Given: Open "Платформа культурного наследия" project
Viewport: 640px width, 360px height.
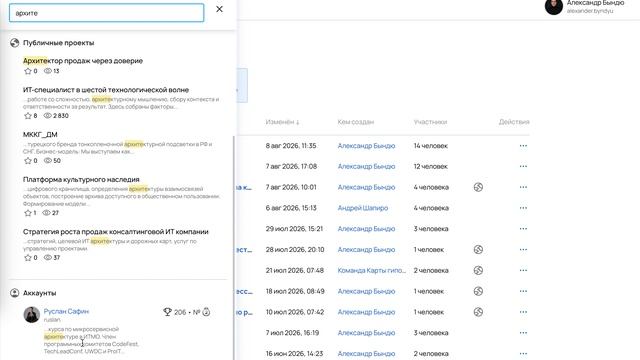Looking at the screenshot, I should [81, 180].
